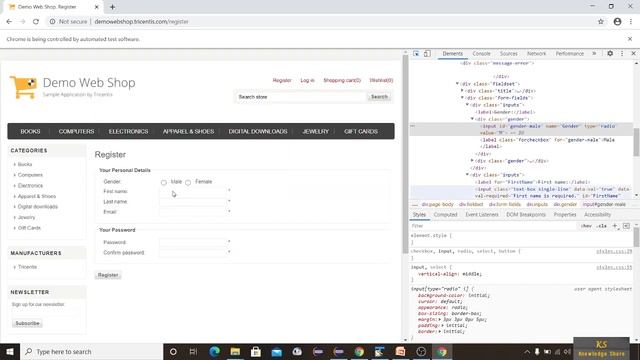This screenshot has height=360, width=640.
Task: Click the shopping cart logo image
Action: 23,87
